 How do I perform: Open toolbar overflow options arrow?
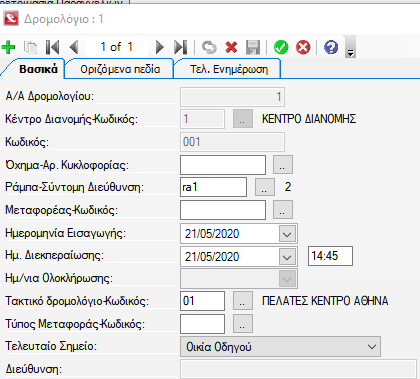[x=350, y=47]
